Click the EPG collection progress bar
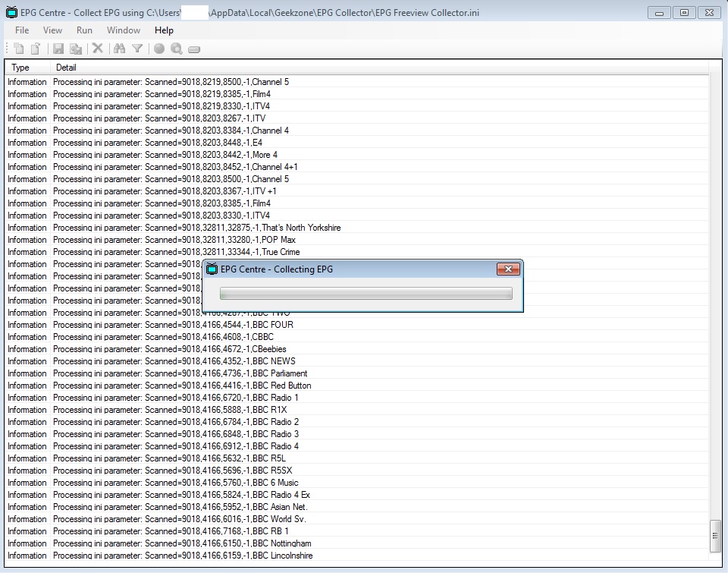728x573 pixels. tap(366, 294)
